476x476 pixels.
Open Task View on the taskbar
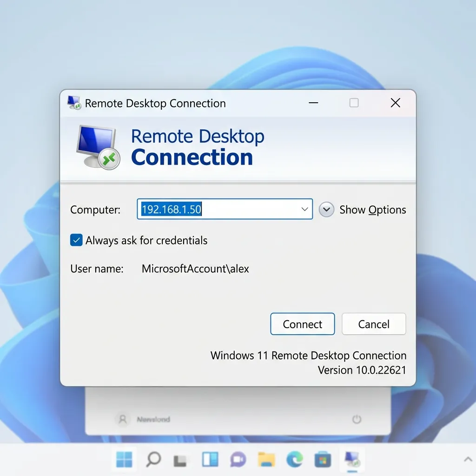tap(180, 461)
